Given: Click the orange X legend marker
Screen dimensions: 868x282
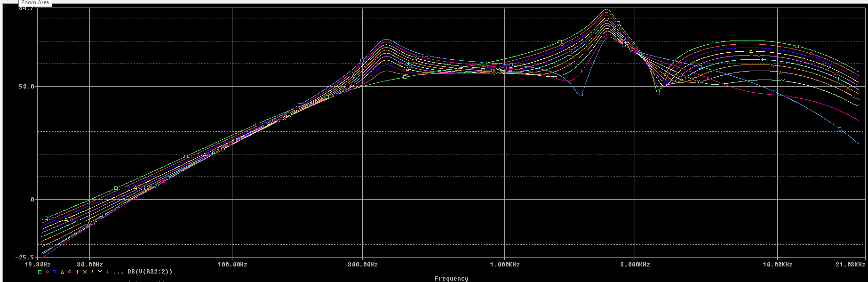Looking at the screenshot, I should [x=85, y=272].
